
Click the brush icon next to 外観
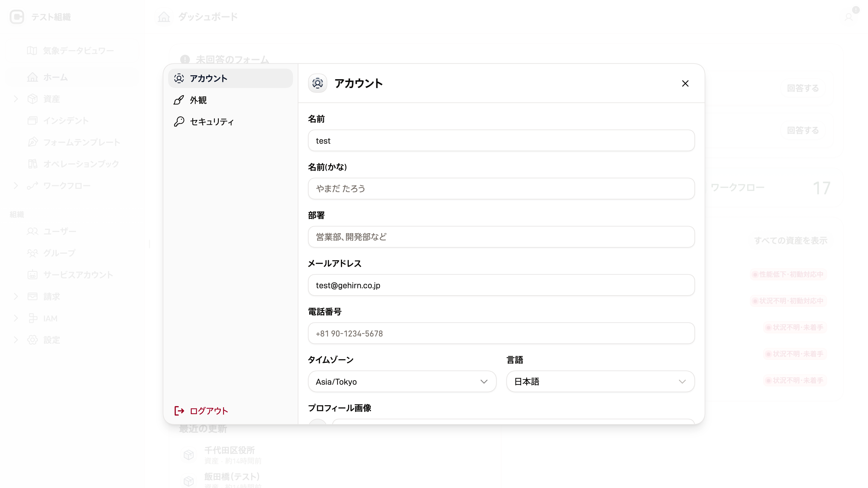point(179,100)
